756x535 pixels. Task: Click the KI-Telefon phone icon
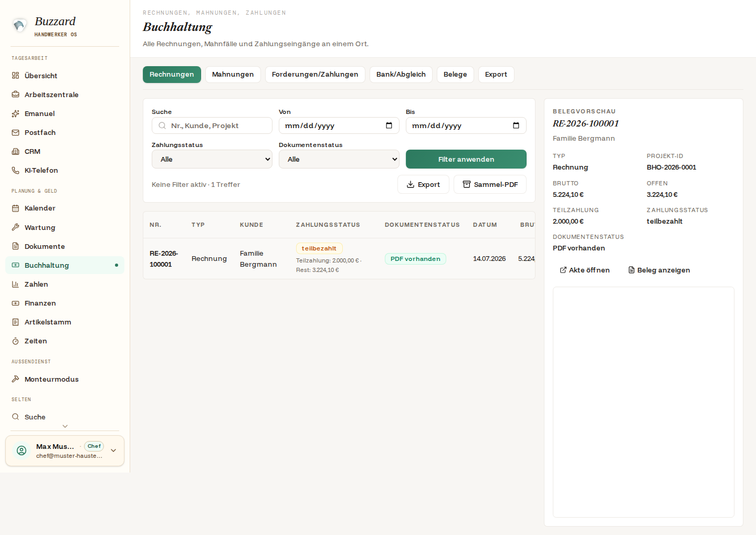(x=16, y=170)
